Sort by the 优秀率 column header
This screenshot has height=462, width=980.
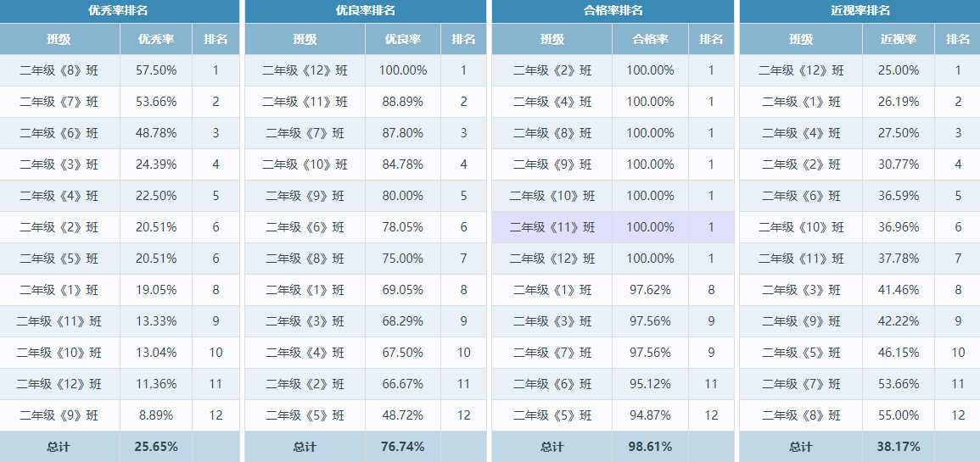pyautogui.click(x=156, y=39)
